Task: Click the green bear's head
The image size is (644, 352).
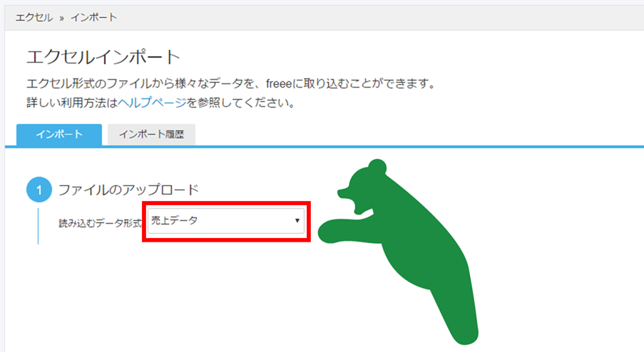Action: (366, 185)
